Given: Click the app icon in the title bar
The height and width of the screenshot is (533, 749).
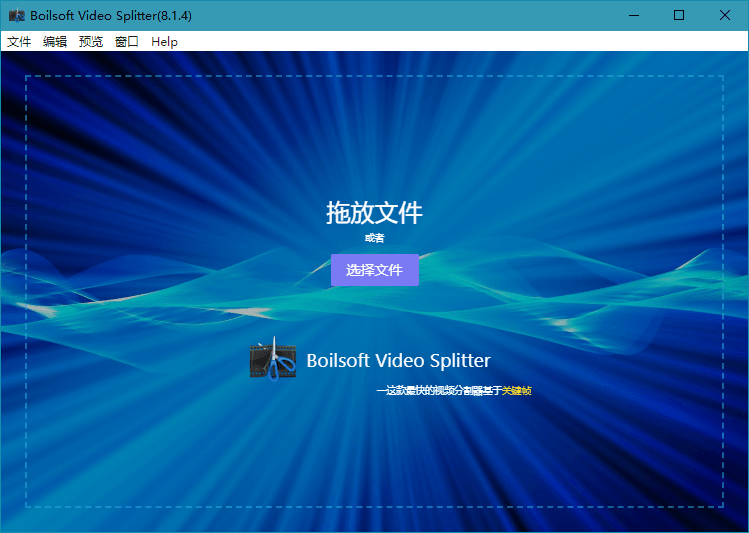Looking at the screenshot, I should point(16,15).
